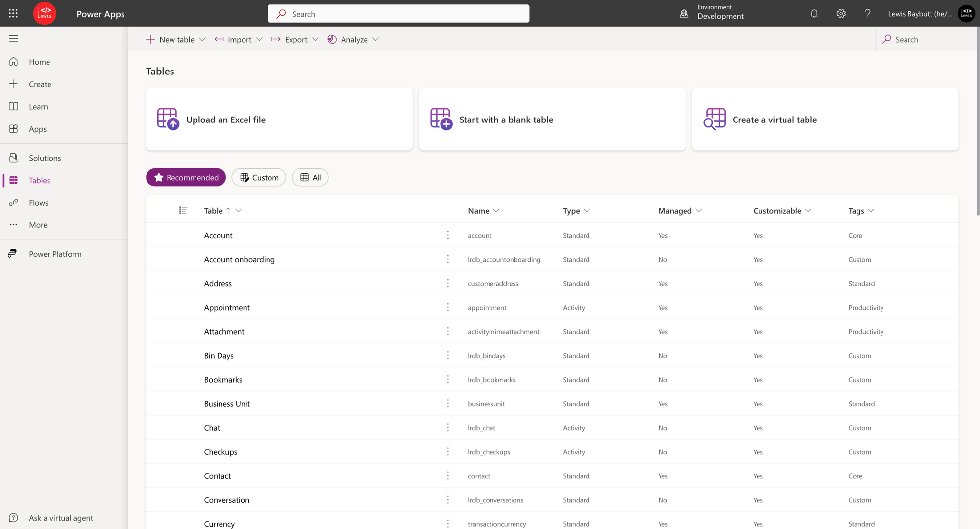Click the top Search input field
This screenshot has width=980, height=529.
pyautogui.click(x=398, y=14)
